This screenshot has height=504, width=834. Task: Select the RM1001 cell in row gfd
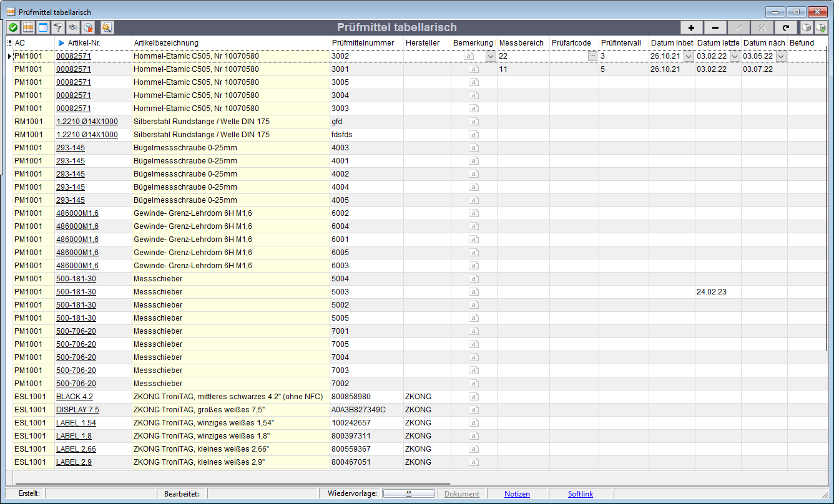coord(34,122)
